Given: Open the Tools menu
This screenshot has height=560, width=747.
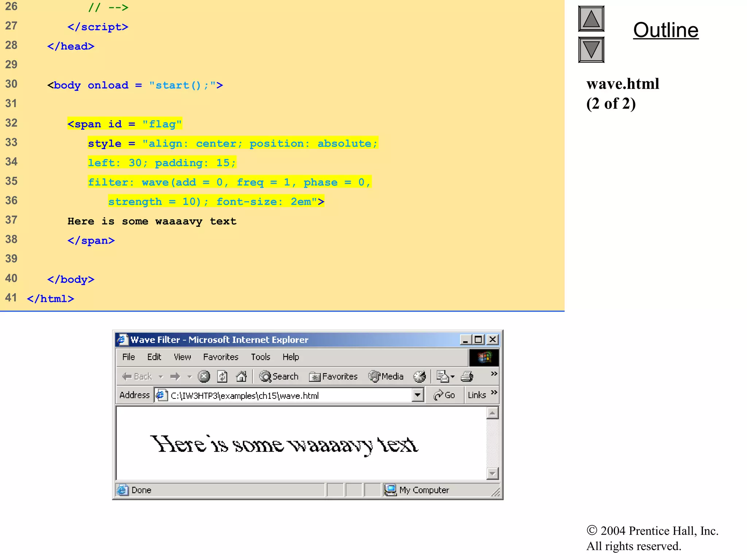Looking at the screenshot, I should [260, 357].
